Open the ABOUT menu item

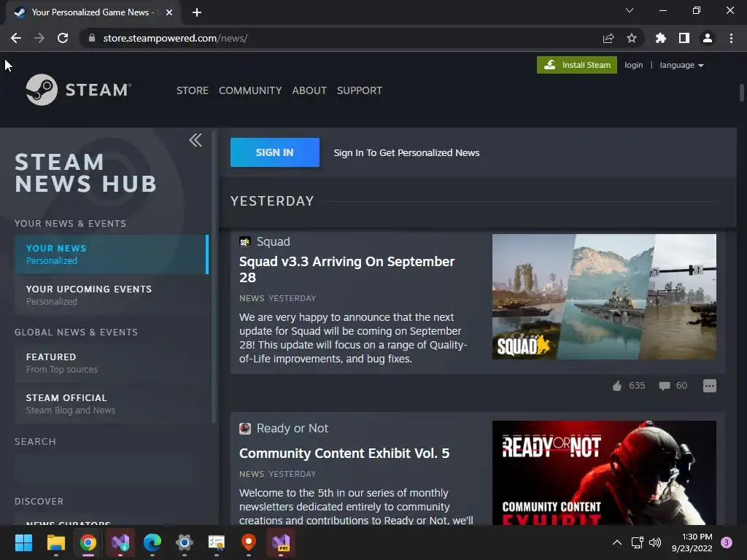pyautogui.click(x=309, y=90)
